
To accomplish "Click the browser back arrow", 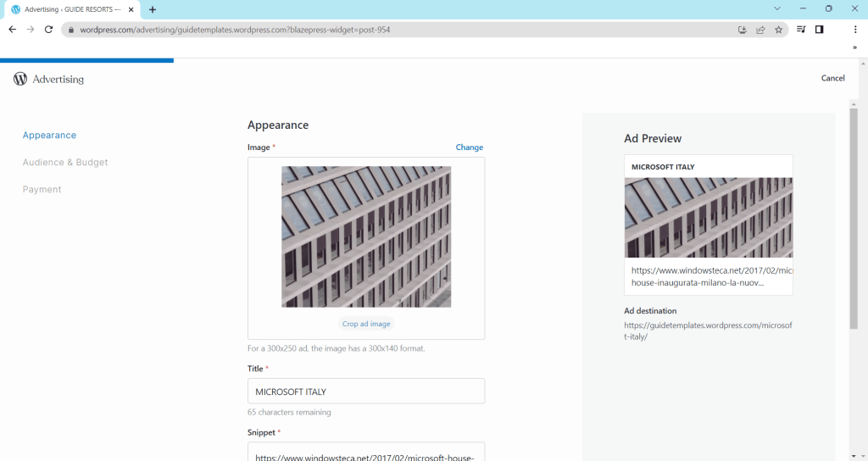I will coord(12,29).
